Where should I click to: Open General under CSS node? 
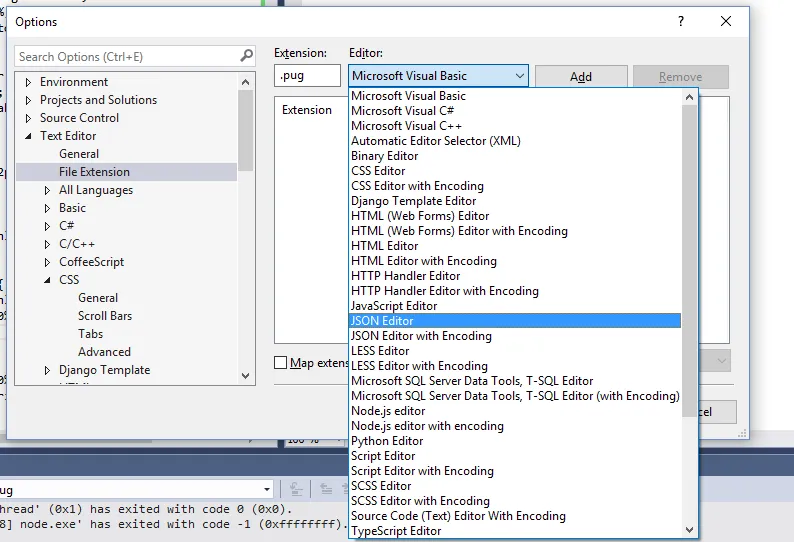point(98,298)
